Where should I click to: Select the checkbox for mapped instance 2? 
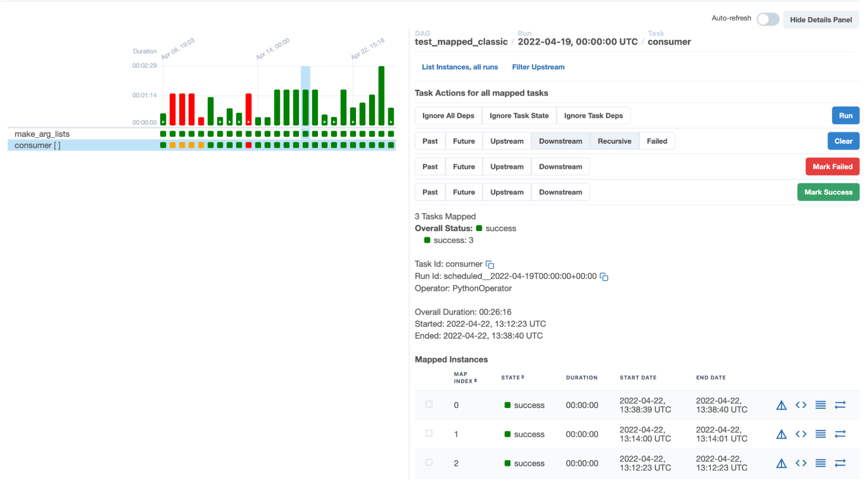(429, 463)
